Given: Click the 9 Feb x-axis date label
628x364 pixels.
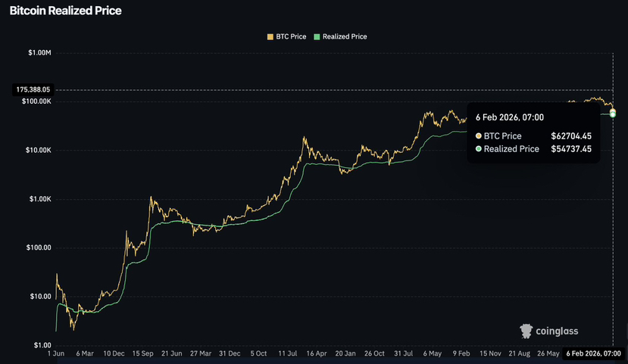Looking at the screenshot, I should (461, 353).
